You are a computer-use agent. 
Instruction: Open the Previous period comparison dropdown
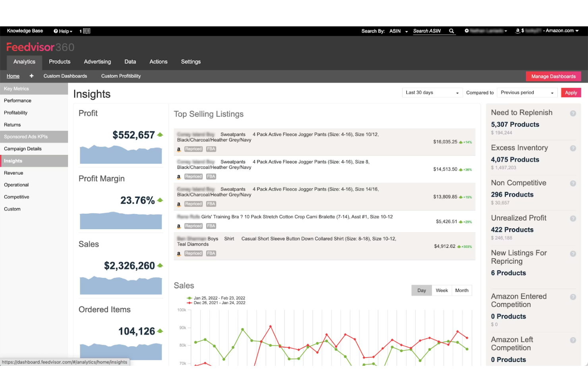point(527,92)
